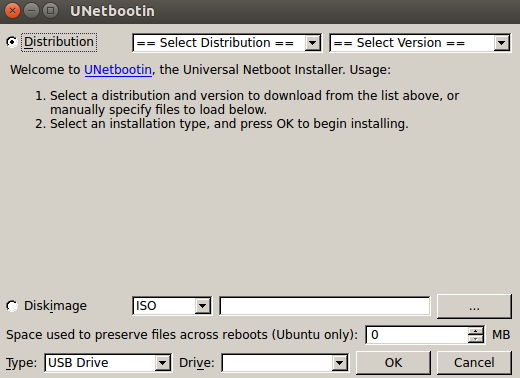Screen dimensions: 520x378
Task: Open the Select Distribution dropdown
Action: [x=227, y=43]
